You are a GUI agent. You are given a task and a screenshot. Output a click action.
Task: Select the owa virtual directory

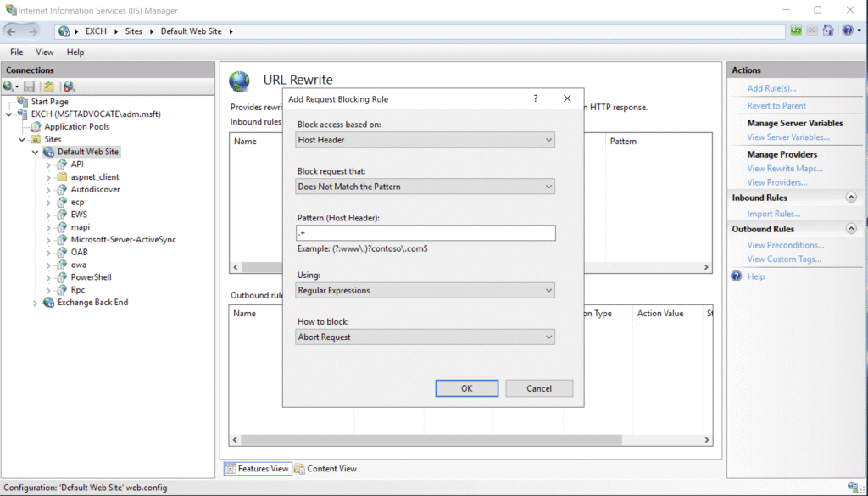pos(78,265)
